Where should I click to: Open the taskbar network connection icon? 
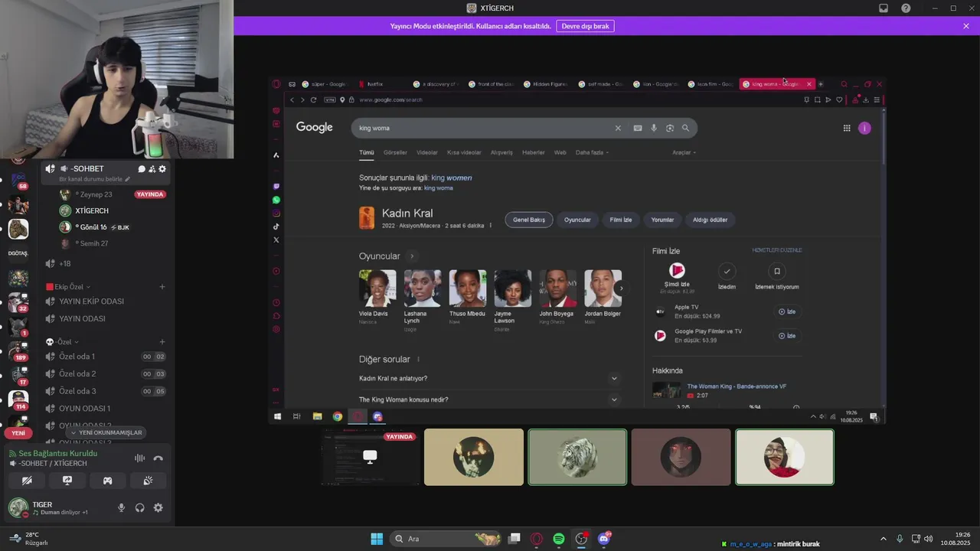916,539
